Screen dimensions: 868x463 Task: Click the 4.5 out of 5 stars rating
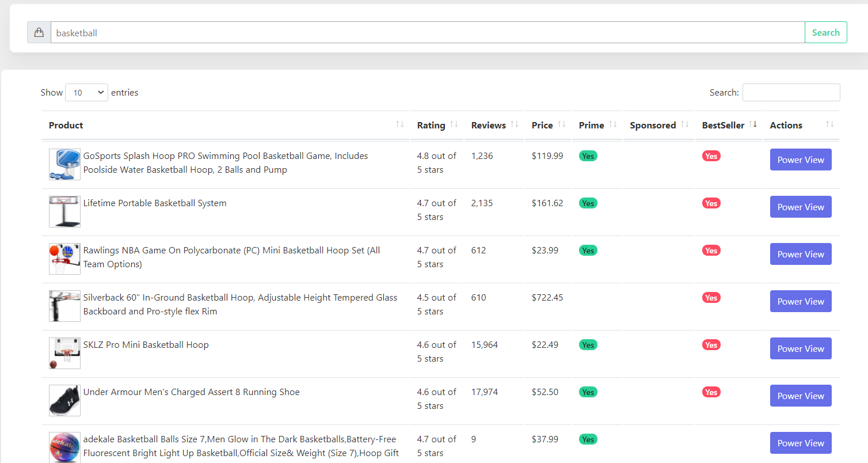(x=437, y=305)
